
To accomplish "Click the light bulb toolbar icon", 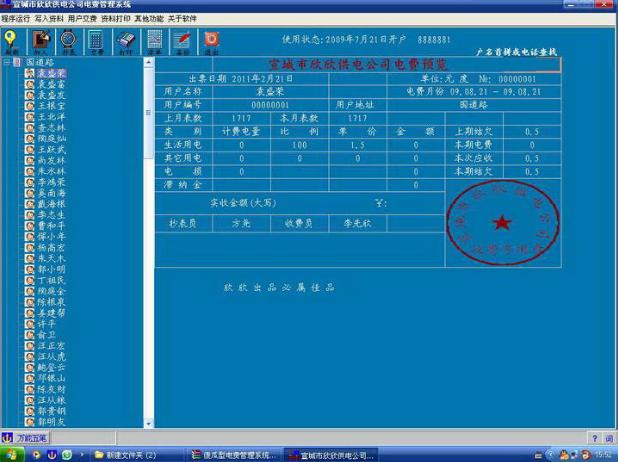I will [x=11, y=40].
